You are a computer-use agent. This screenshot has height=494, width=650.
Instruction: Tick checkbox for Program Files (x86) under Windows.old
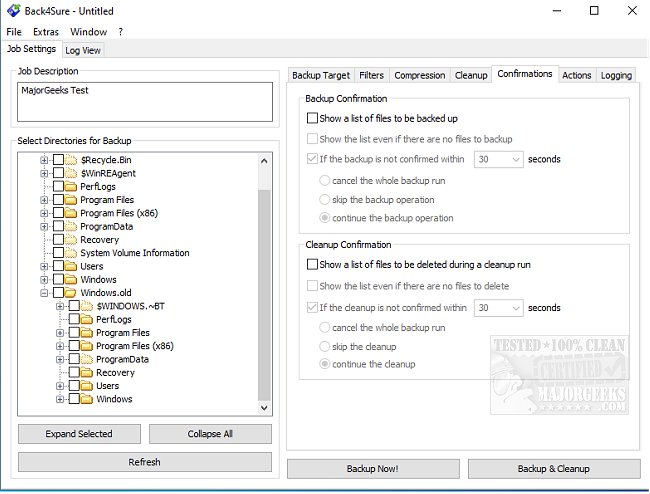click(x=74, y=346)
